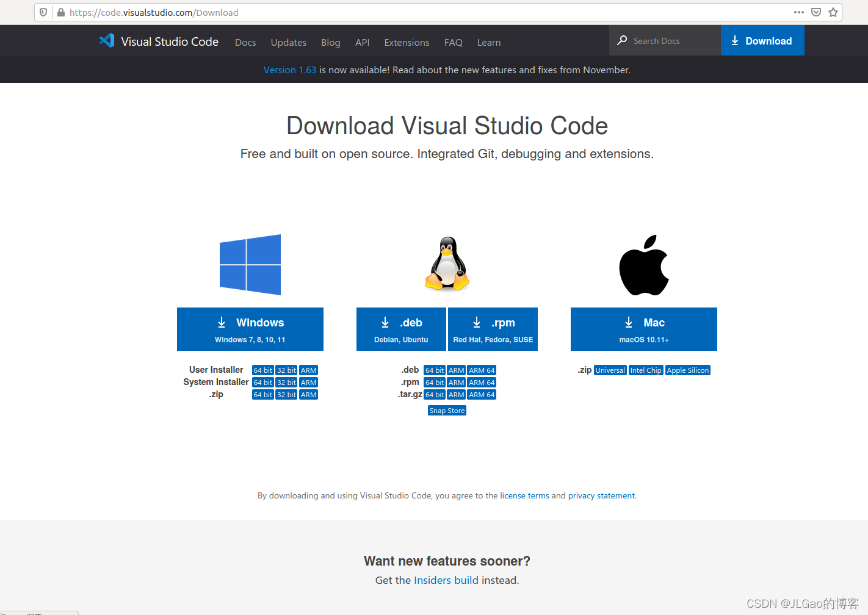Select Windows .zip 64 bit
The width and height of the screenshot is (868, 615).
coord(263,395)
